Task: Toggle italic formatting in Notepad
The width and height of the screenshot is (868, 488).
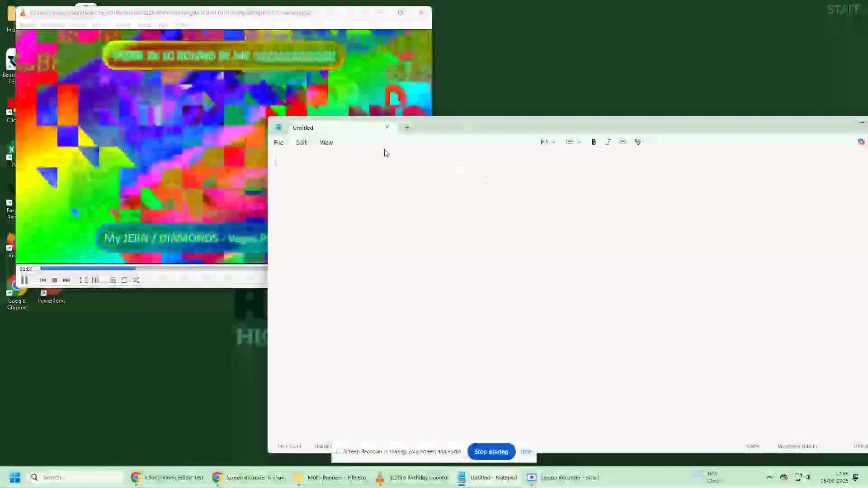Action: tap(608, 142)
